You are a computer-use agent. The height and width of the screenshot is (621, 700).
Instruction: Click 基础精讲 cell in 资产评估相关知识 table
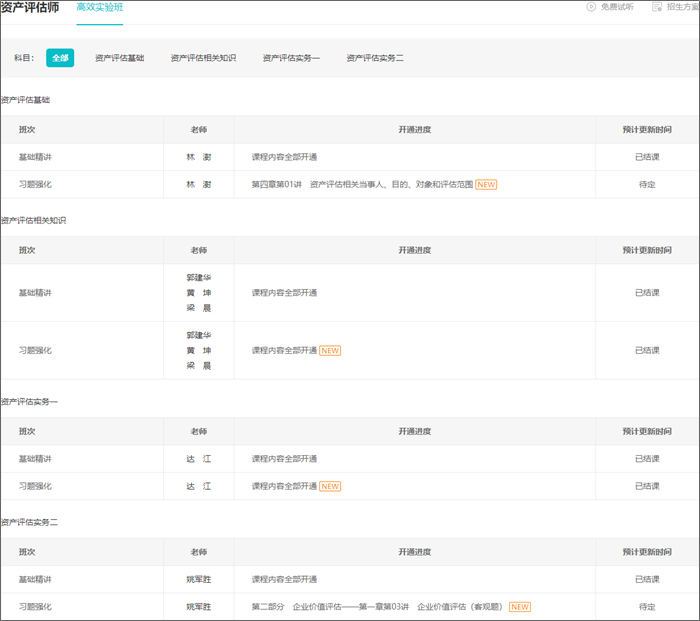pyautogui.click(x=35, y=293)
